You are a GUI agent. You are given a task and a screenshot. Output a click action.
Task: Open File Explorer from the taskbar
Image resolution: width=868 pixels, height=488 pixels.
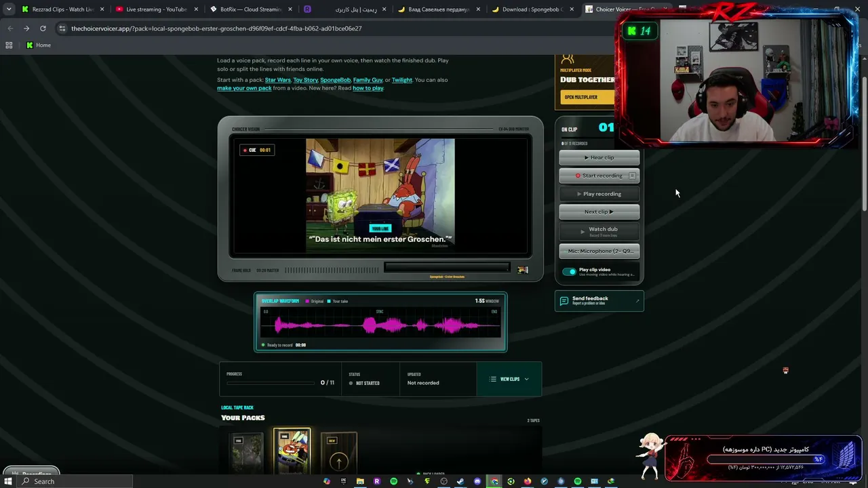[360, 481]
